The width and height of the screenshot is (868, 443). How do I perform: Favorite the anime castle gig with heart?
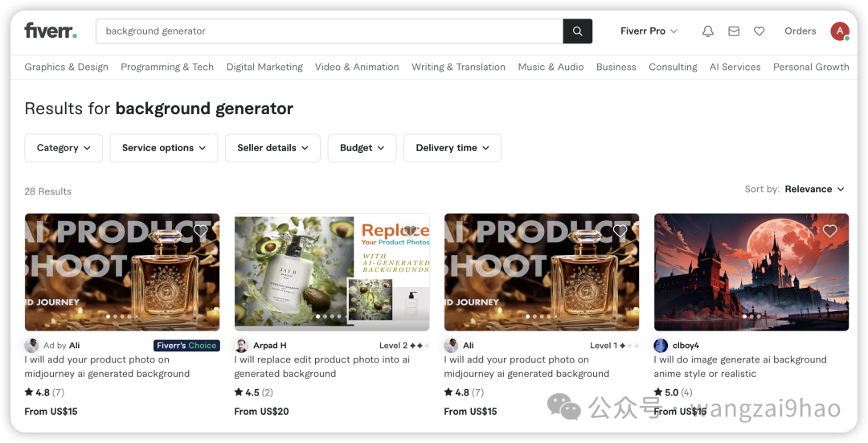(x=829, y=231)
